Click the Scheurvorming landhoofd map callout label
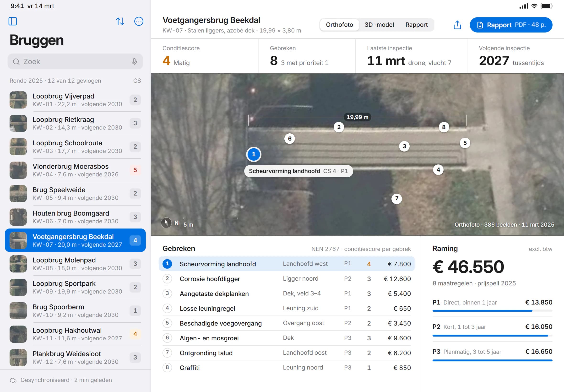This screenshot has height=392, width=564. click(x=298, y=171)
